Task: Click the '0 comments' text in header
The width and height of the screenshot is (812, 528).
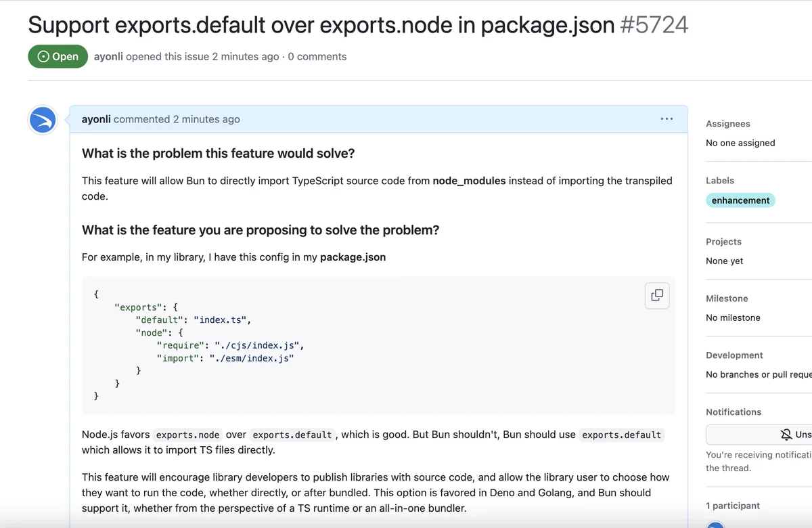Action: pyautogui.click(x=317, y=57)
